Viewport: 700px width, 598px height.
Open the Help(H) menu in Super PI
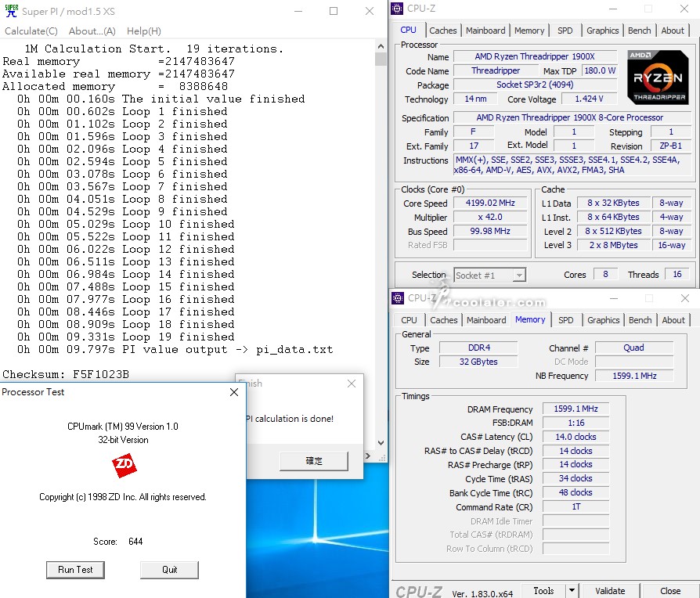click(144, 31)
